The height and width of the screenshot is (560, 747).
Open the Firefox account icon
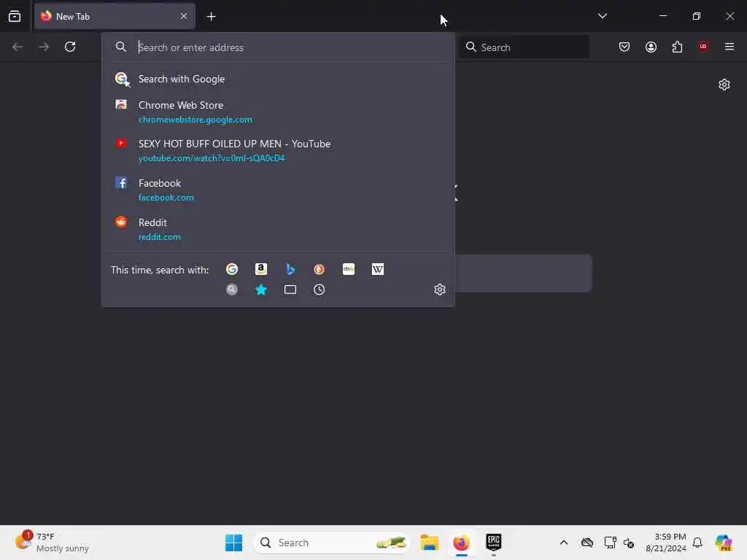click(651, 47)
